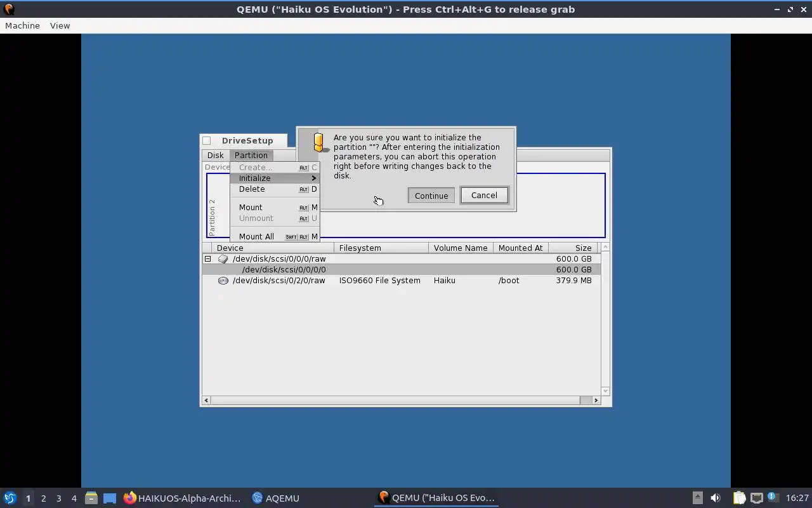
Task: Switch to workspace 1
Action: (x=28, y=498)
